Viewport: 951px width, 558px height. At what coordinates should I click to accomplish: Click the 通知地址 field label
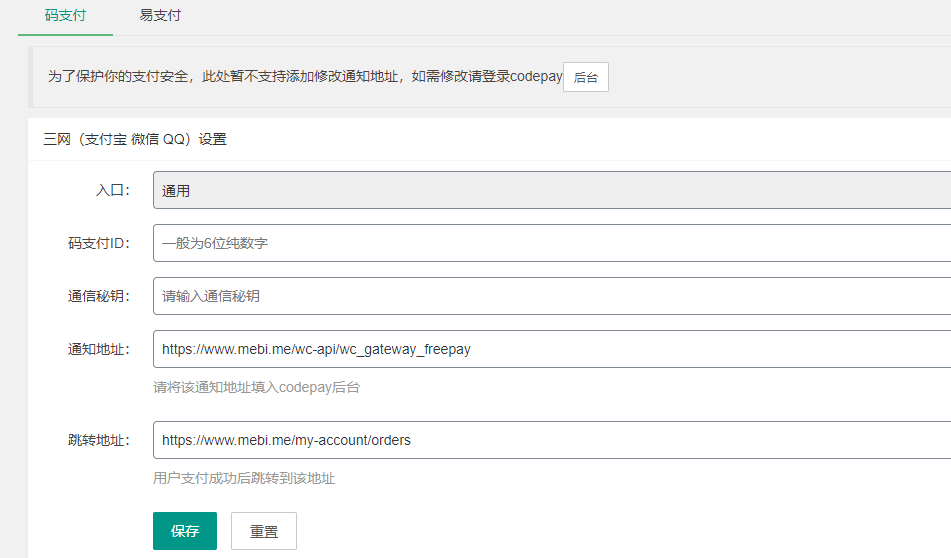[x=98, y=349]
